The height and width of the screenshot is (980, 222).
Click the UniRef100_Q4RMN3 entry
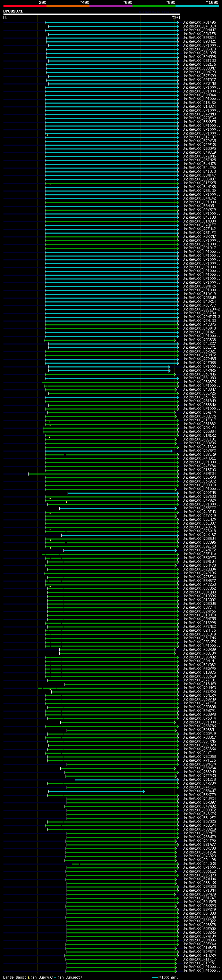[x=199, y=114]
